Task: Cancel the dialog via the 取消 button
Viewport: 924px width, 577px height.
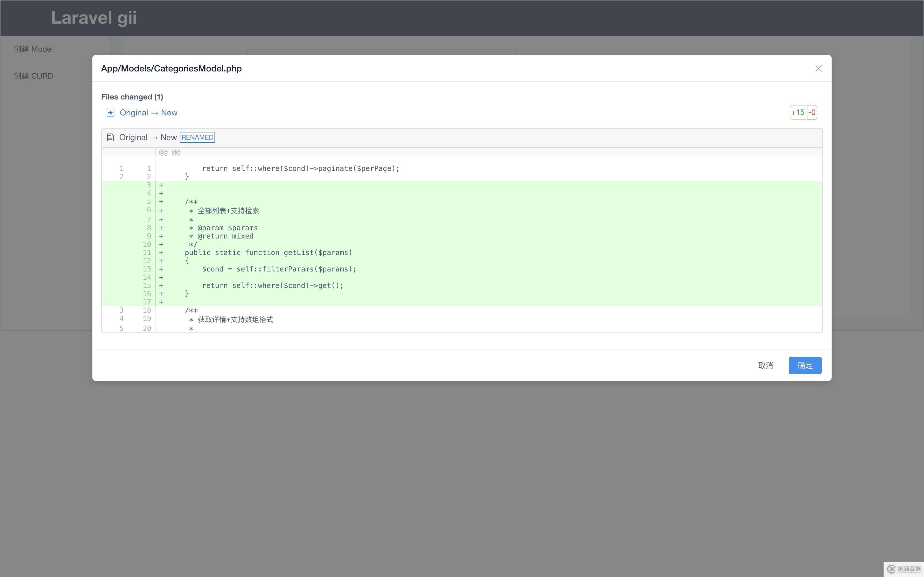Action: (765, 365)
